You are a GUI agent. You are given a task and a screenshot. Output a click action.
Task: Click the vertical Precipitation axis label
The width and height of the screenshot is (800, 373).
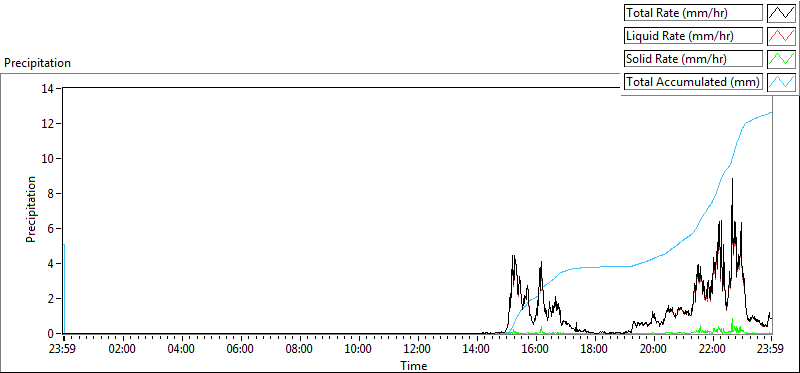tap(31, 209)
